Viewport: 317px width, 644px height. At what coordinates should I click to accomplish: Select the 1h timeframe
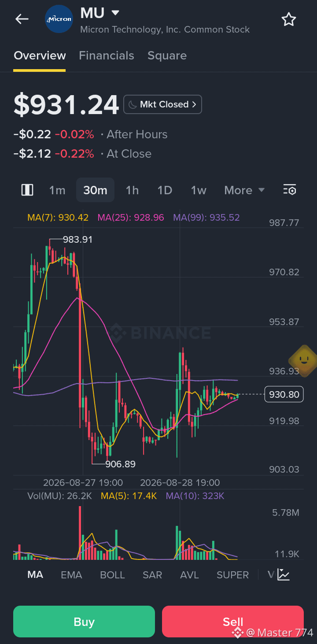pos(132,190)
